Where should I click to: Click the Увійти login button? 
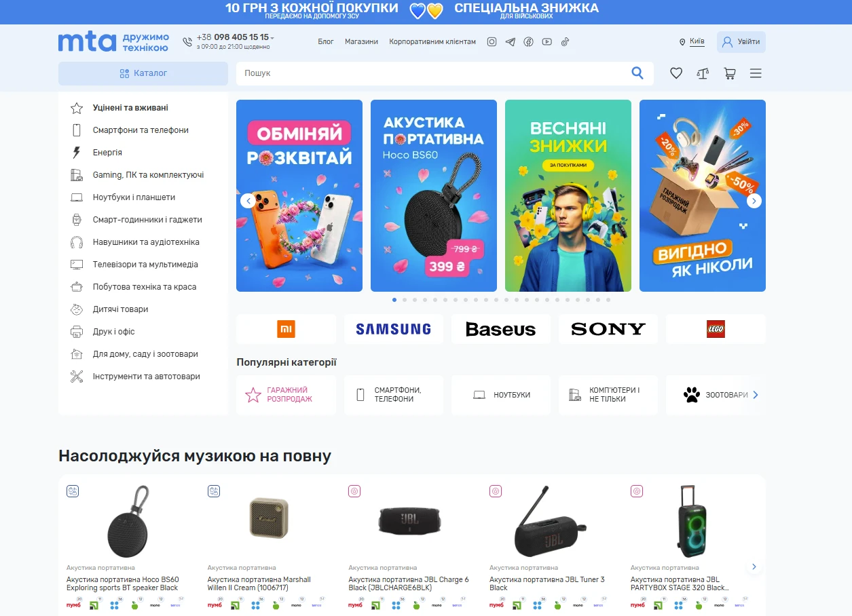(x=741, y=42)
